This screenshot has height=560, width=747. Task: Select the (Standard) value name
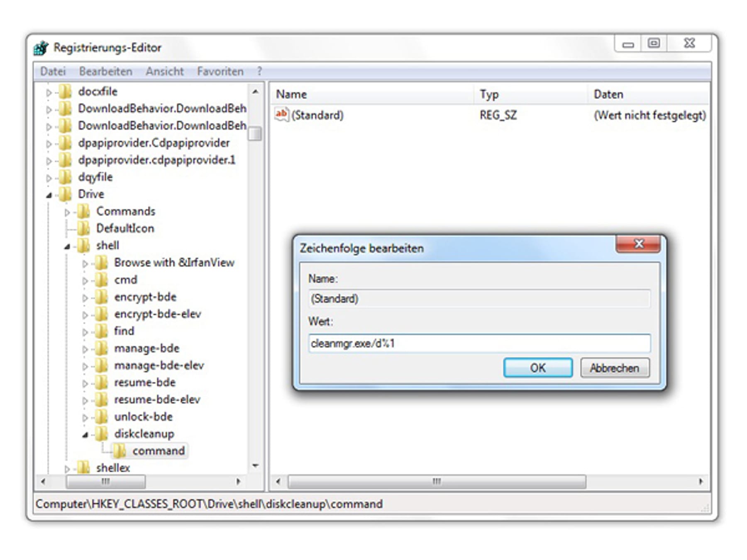[x=317, y=115]
